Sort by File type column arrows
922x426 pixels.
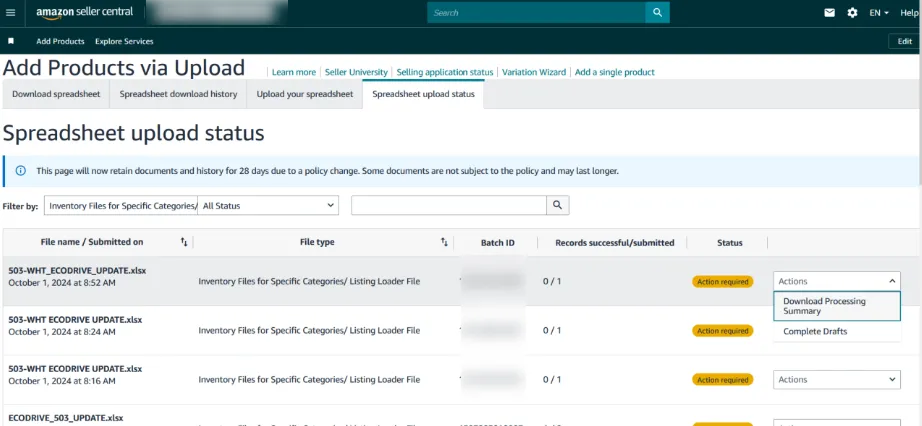tap(444, 242)
